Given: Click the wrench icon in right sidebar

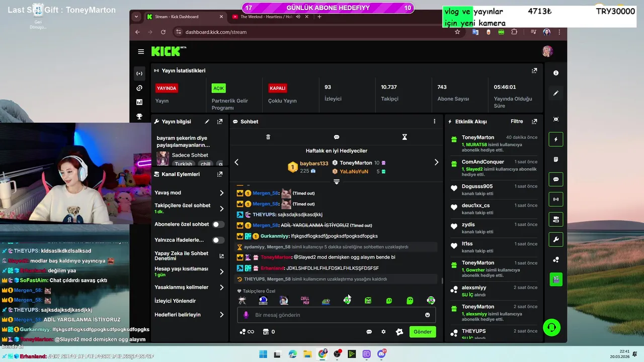Looking at the screenshot, I should tap(556, 240).
